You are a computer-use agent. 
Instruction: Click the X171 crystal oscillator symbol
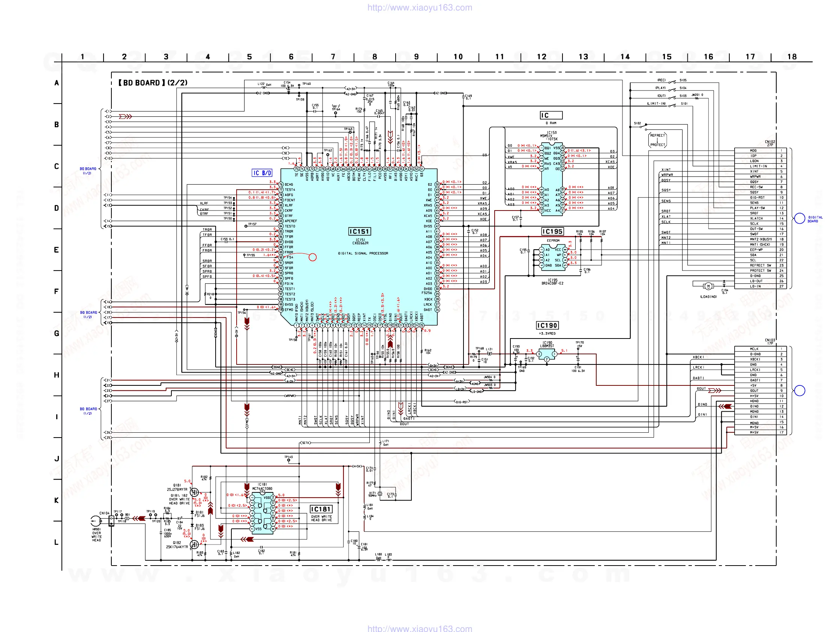pyautogui.click(x=380, y=494)
